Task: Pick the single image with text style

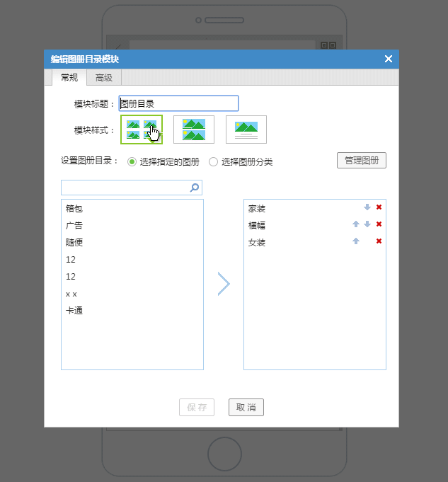Action: (x=246, y=130)
